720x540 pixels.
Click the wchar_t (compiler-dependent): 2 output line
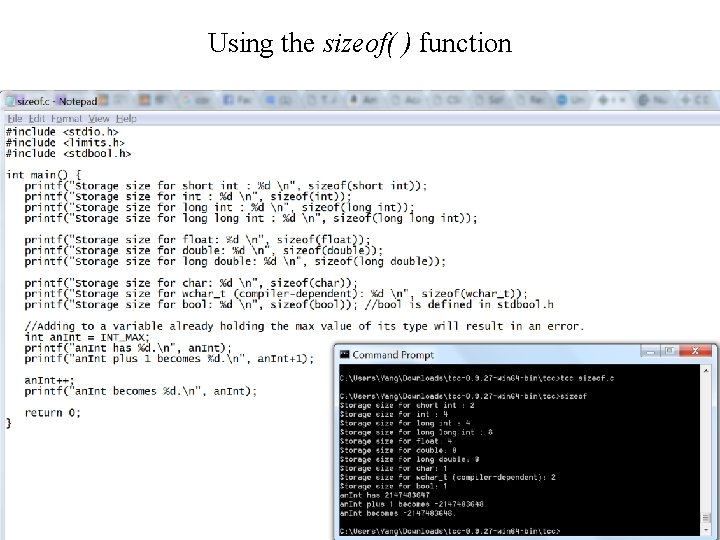click(448, 477)
